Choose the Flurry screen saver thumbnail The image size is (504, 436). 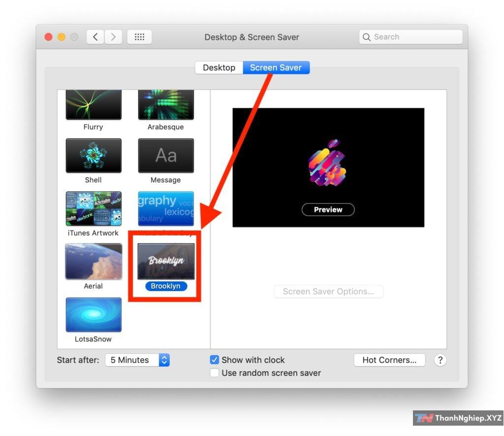click(94, 105)
